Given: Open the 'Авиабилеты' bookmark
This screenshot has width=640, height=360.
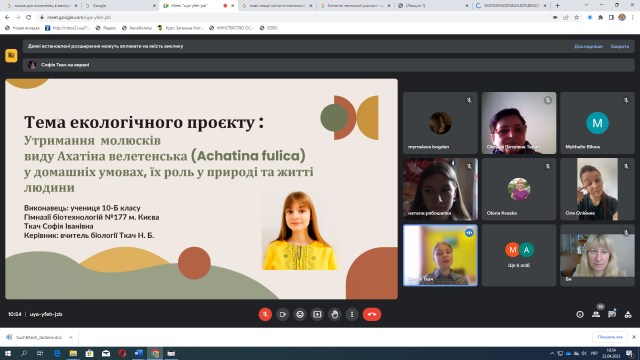Looking at the screenshot, I should click(x=137, y=28).
